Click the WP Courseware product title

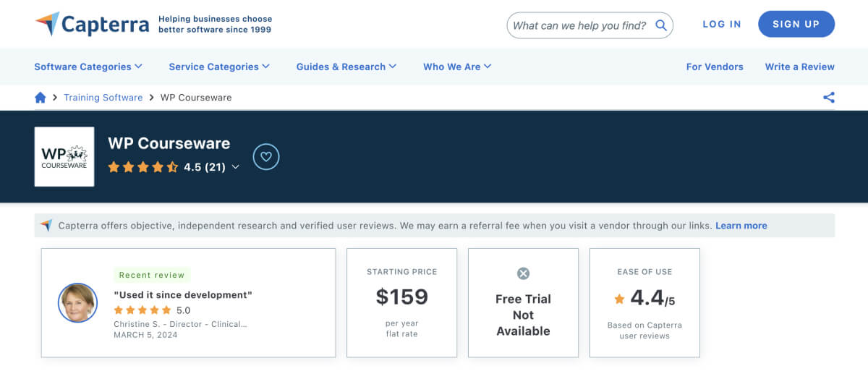click(x=169, y=143)
